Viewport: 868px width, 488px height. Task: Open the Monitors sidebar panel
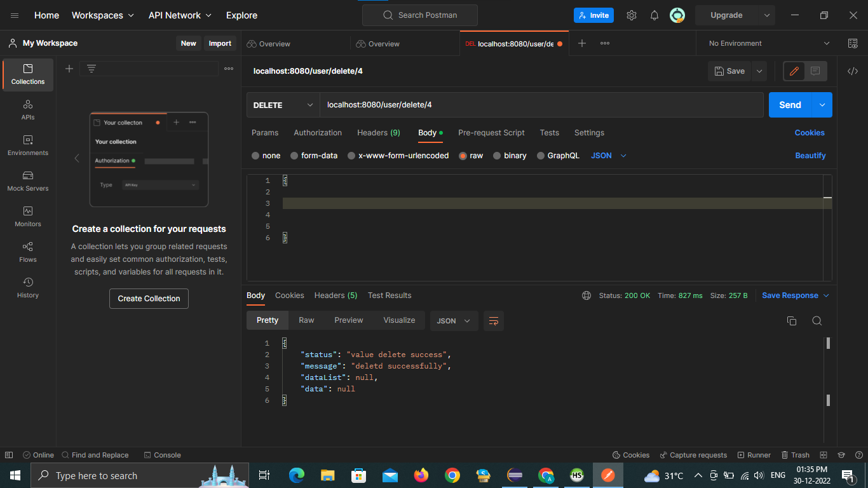coord(28,217)
